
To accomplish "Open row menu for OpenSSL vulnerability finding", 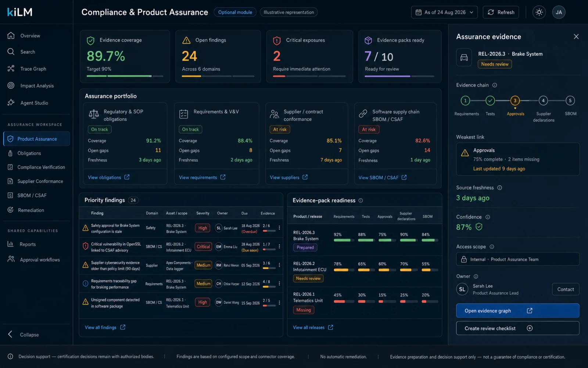I will (279, 247).
